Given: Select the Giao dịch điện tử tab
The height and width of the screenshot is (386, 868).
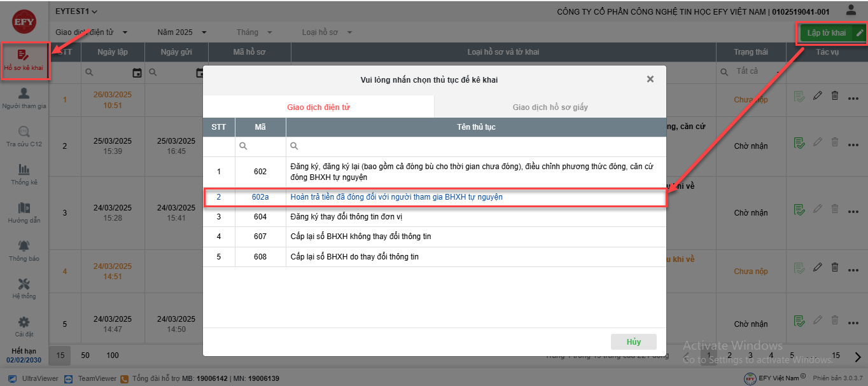Looking at the screenshot, I should click(318, 107).
